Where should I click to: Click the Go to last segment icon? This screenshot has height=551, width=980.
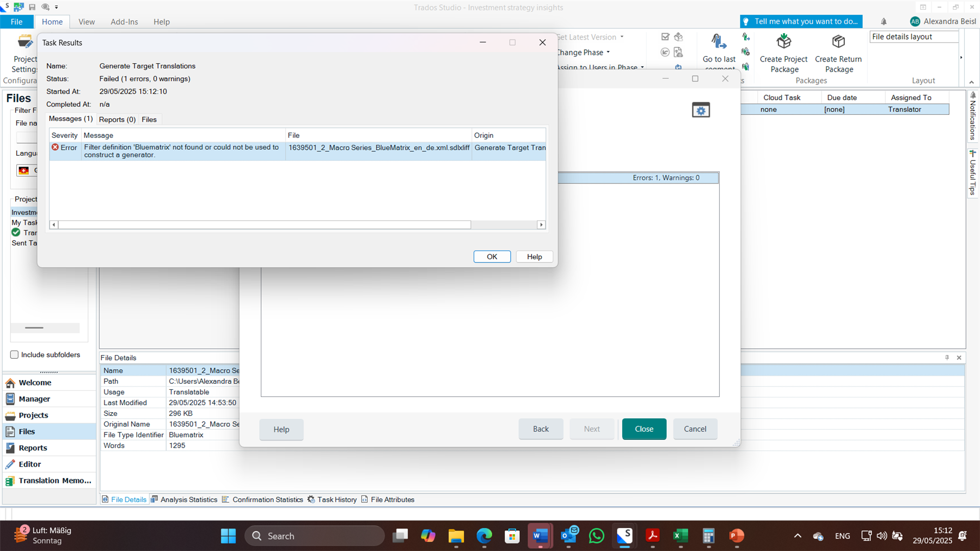719,41
